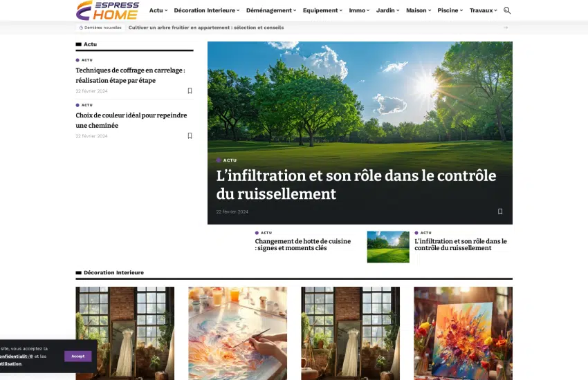Image resolution: width=588 pixels, height=380 pixels.
Task: Open the search magnifier icon
Action: [x=507, y=10]
